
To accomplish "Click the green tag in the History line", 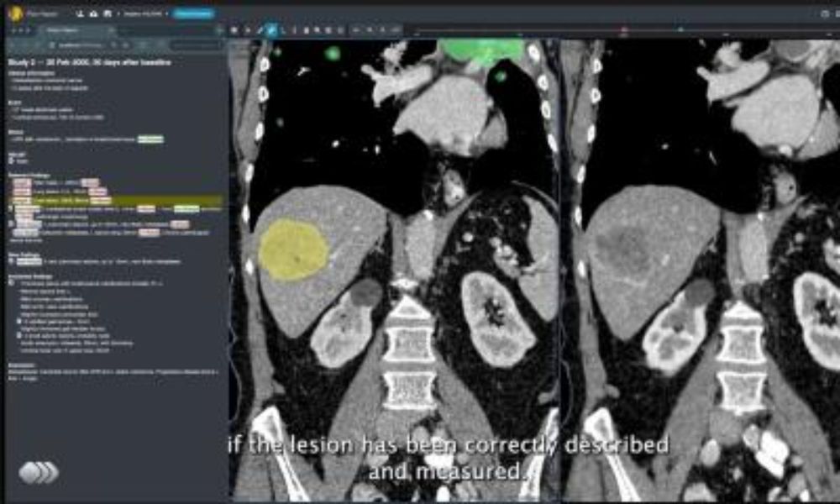I will pyautogui.click(x=150, y=139).
